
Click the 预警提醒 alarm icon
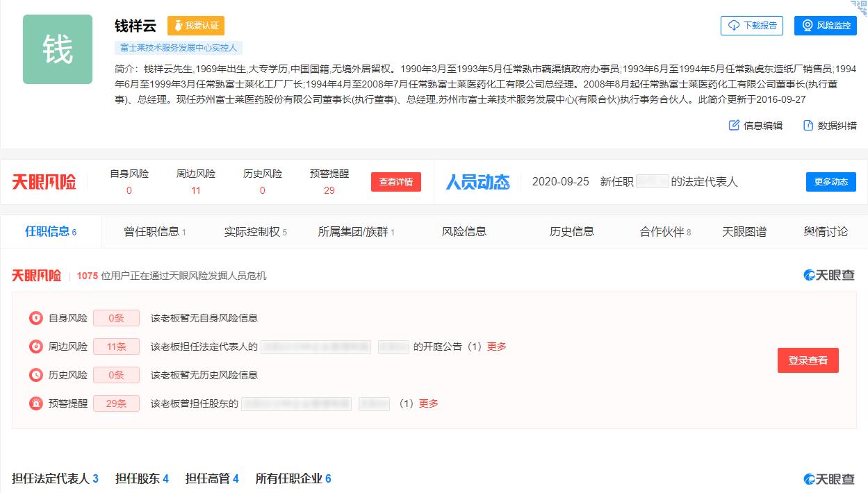point(36,403)
